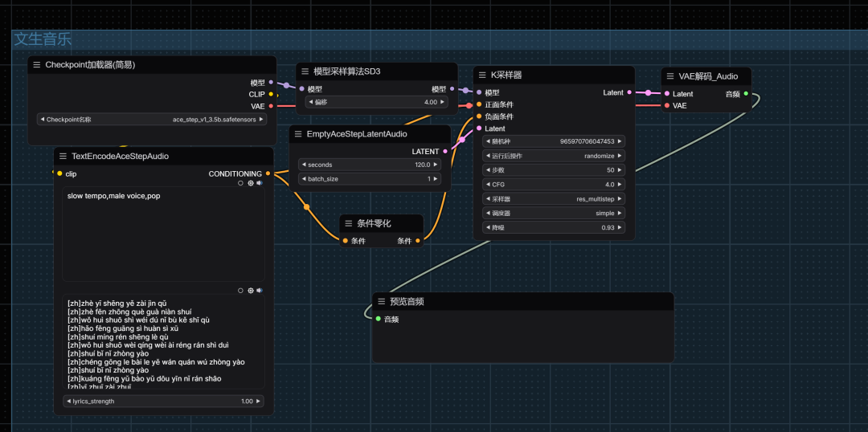
Task: Increase 随机种 seed with right arrow
Action: [620, 141]
